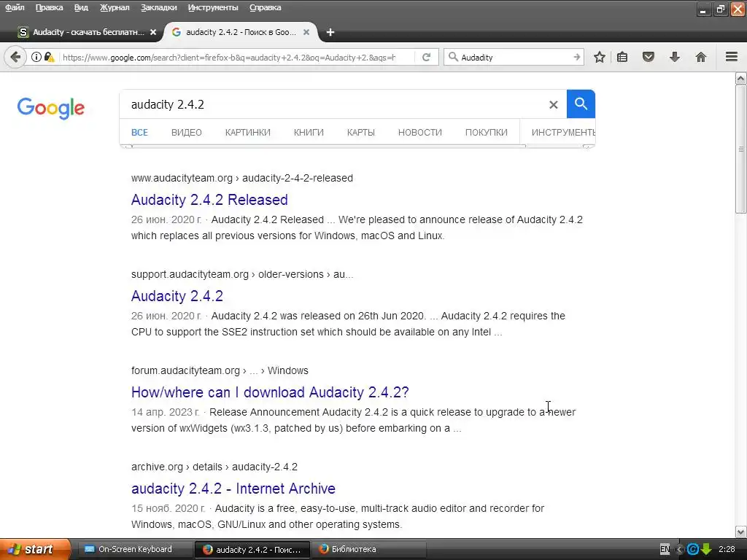Open the site information icon in the address bar
Screen dimensions: 747x560
pos(36,57)
